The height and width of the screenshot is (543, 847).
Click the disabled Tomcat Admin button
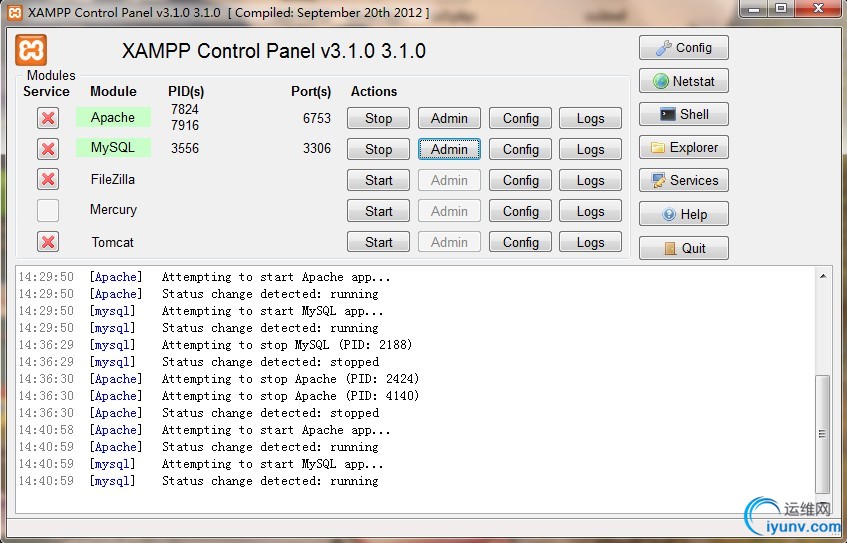coord(449,242)
